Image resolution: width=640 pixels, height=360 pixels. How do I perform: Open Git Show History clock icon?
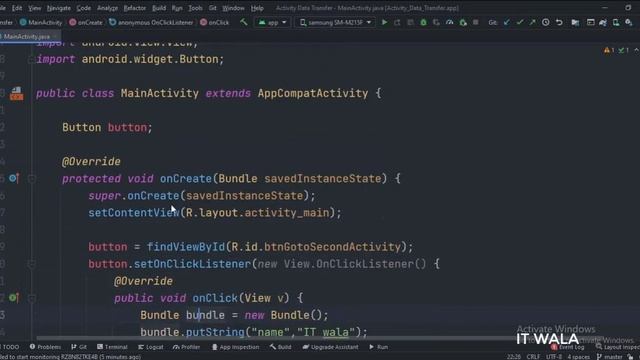pos(546,22)
